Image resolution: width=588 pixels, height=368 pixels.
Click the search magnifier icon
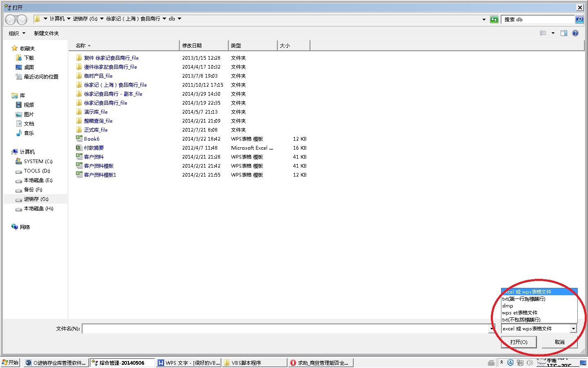click(579, 19)
